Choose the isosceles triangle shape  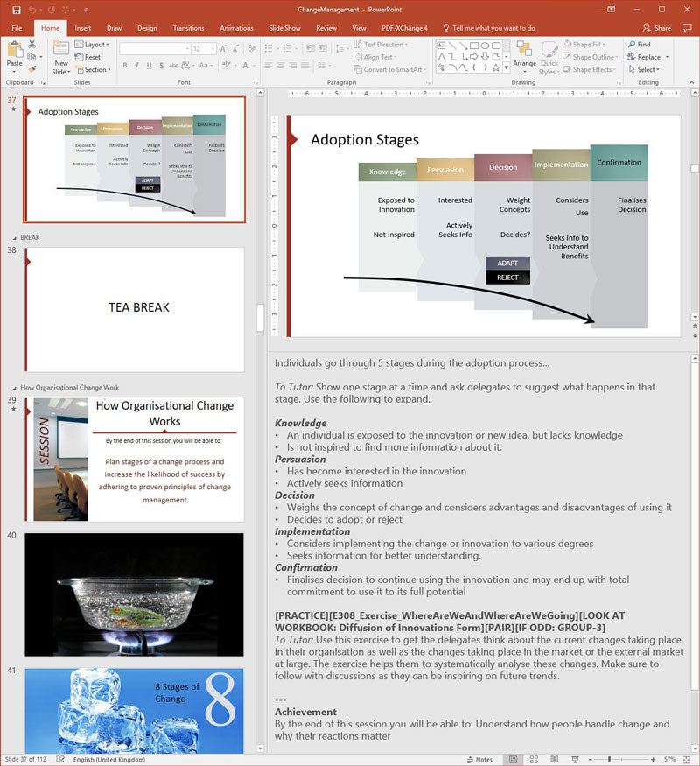pos(441,57)
